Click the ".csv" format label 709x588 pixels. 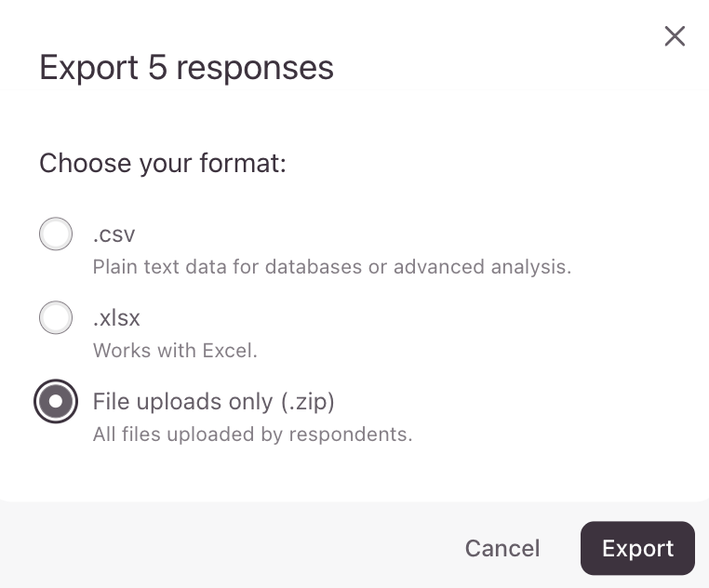click(115, 234)
